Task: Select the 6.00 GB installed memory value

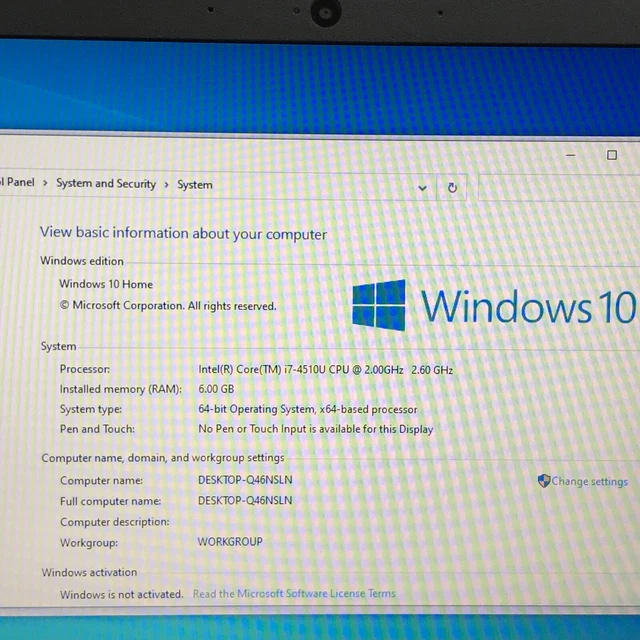Action: (216, 389)
